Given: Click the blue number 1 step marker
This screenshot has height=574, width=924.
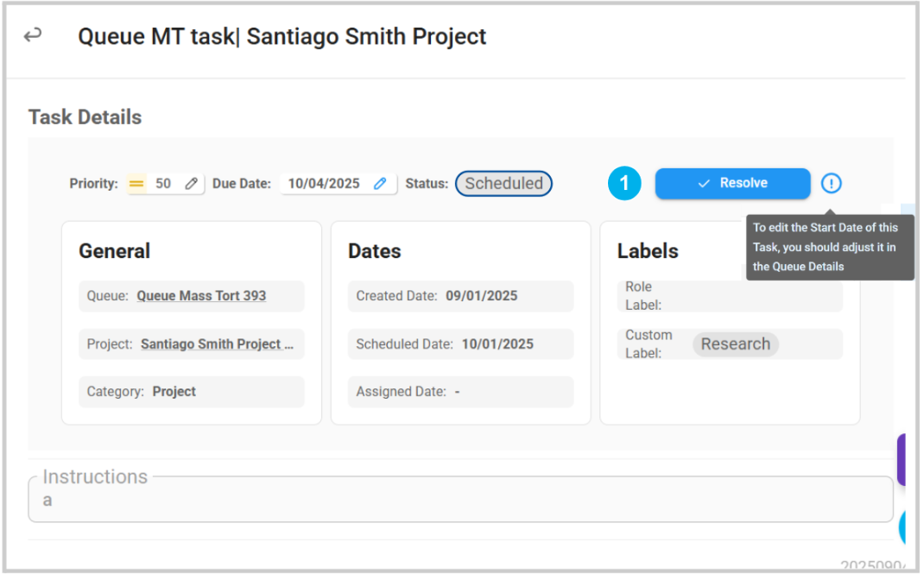Looking at the screenshot, I should 624,184.
